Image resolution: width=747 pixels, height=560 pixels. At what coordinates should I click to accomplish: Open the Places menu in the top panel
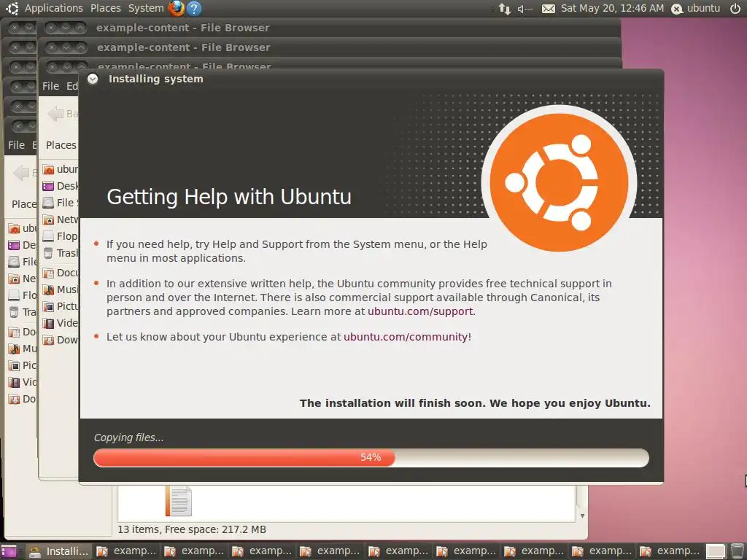pos(105,8)
